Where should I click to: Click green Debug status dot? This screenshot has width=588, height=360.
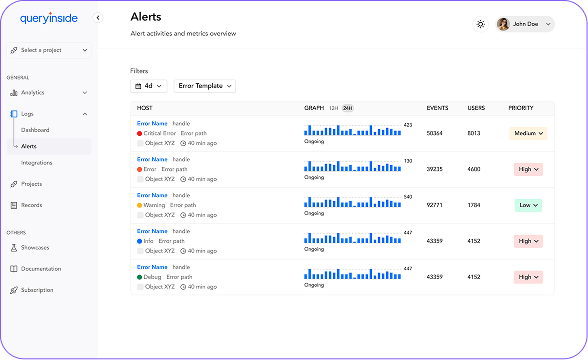tap(140, 277)
